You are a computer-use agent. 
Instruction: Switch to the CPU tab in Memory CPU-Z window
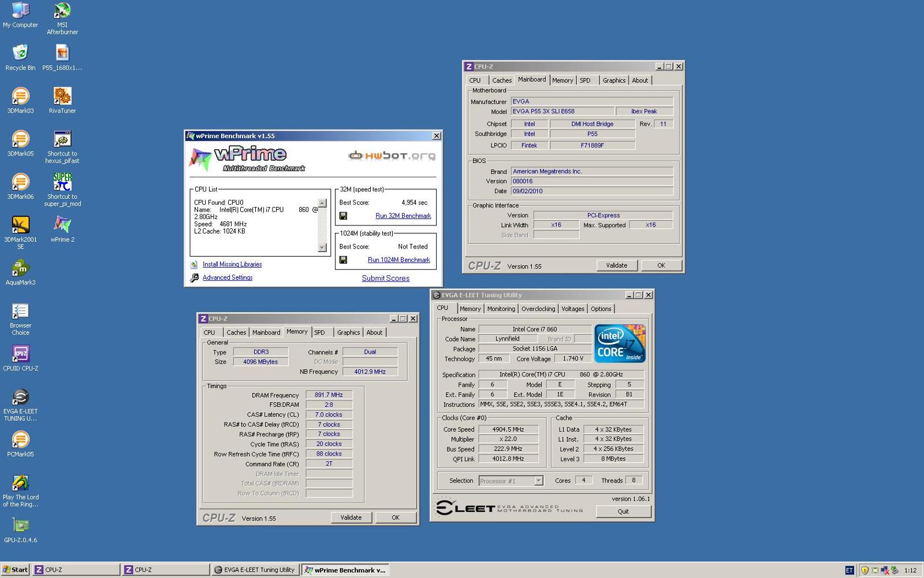click(209, 332)
